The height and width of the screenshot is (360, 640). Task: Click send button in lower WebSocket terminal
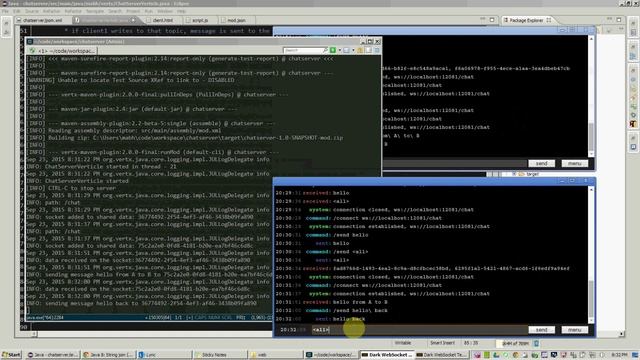[541, 329]
